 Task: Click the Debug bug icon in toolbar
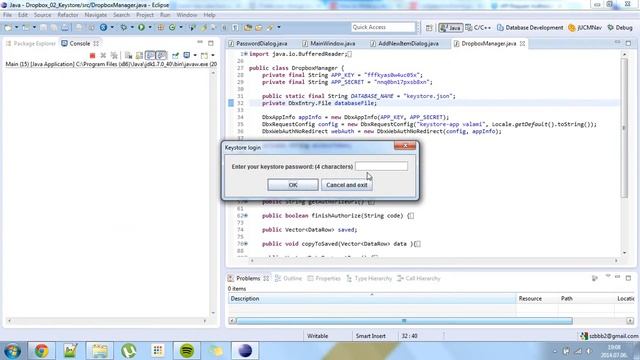pyautogui.click(x=123, y=27)
